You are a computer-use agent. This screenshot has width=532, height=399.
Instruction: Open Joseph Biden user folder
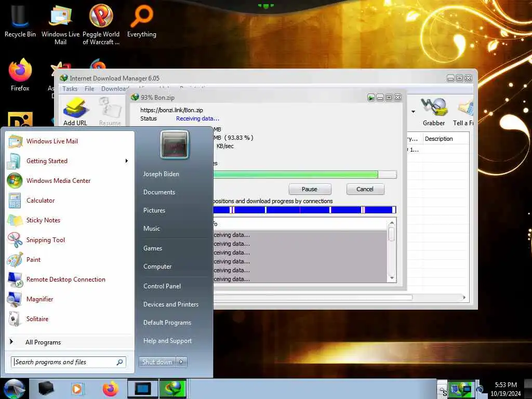click(x=161, y=174)
